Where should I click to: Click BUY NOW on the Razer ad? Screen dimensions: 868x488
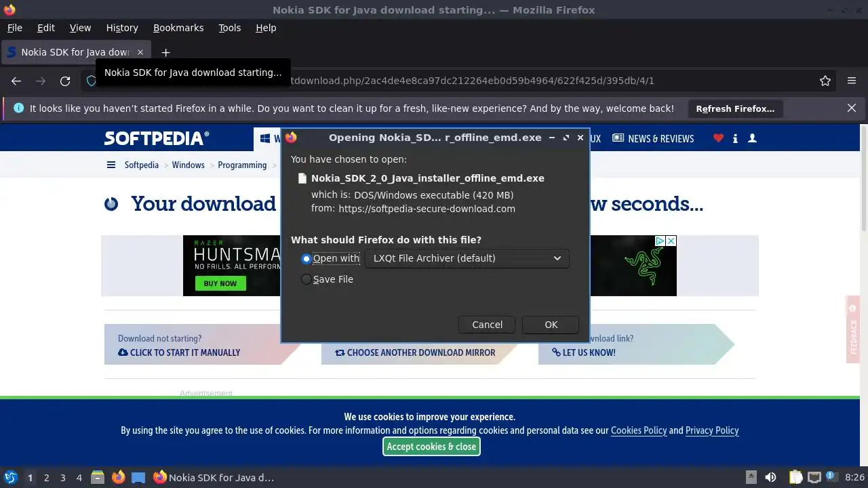click(x=220, y=283)
